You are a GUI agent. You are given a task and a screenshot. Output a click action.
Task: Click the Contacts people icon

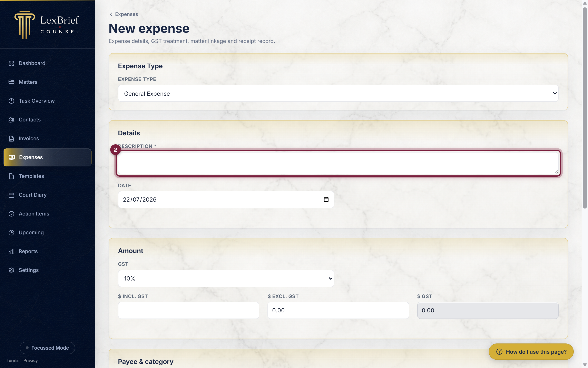click(11, 120)
